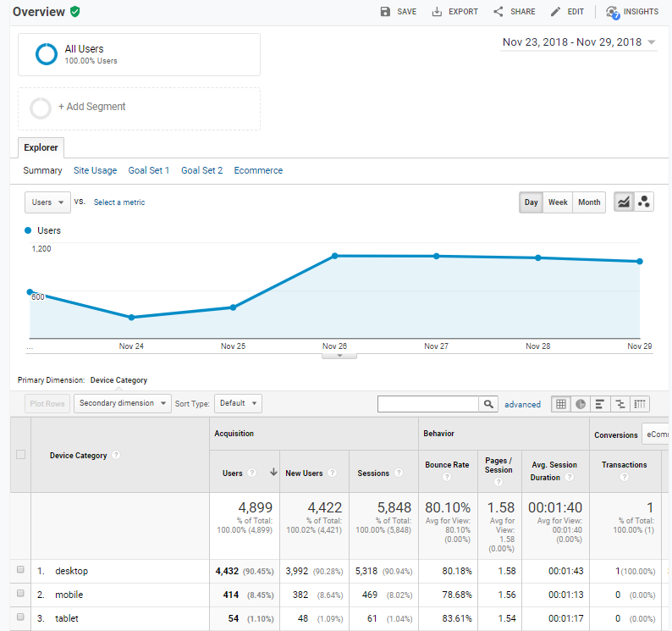Screen dimensions: 672x631
Task: Set chart granularity to Day
Action: pos(531,202)
